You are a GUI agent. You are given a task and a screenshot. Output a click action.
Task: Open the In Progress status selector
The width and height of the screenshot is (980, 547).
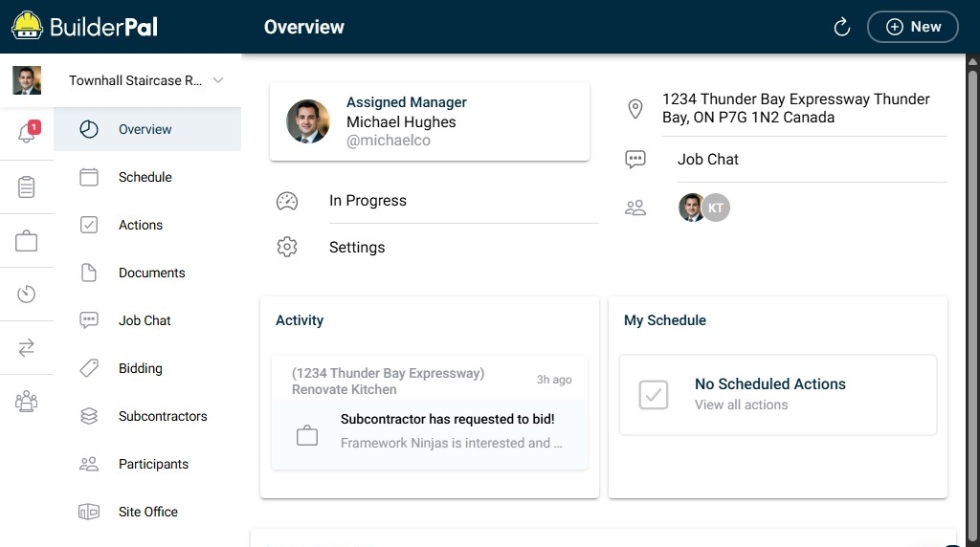coord(367,201)
